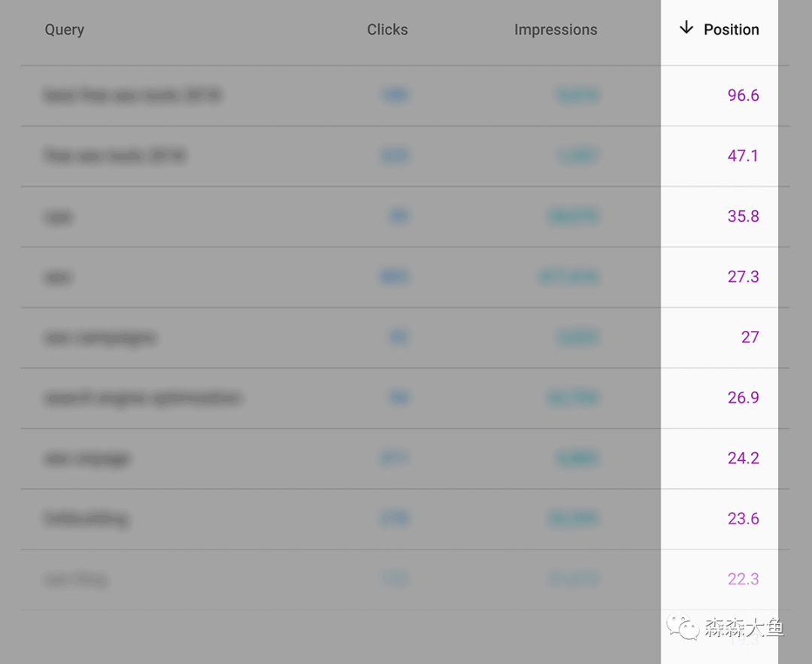Sort the table by Clicks column
This screenshot has height=664, width=812.
(387, 29)
